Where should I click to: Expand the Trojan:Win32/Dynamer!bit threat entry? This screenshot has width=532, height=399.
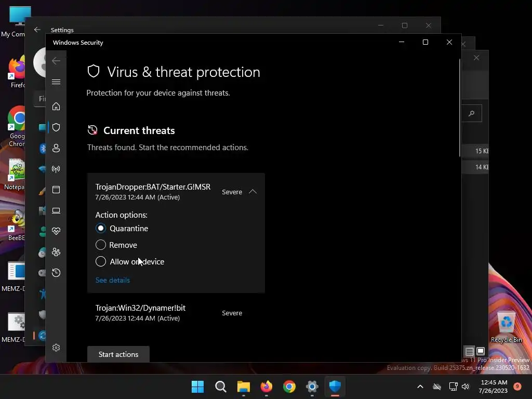(176, 313)
